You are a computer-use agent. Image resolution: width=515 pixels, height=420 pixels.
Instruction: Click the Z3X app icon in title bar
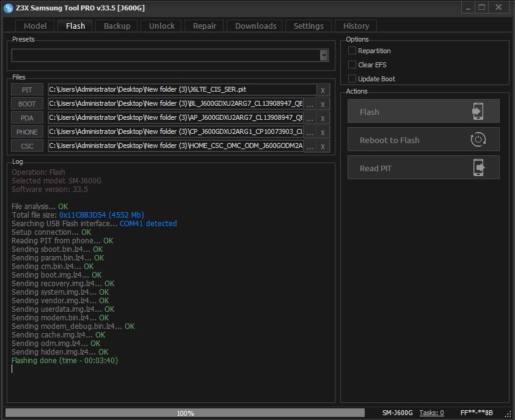[8, 8]
